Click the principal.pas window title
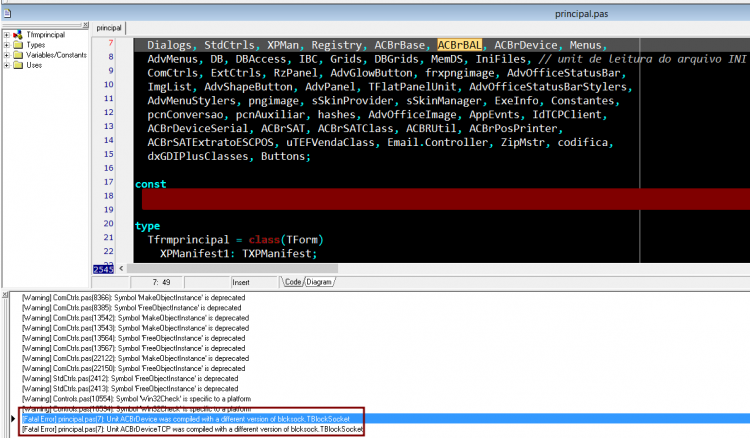 581,14
